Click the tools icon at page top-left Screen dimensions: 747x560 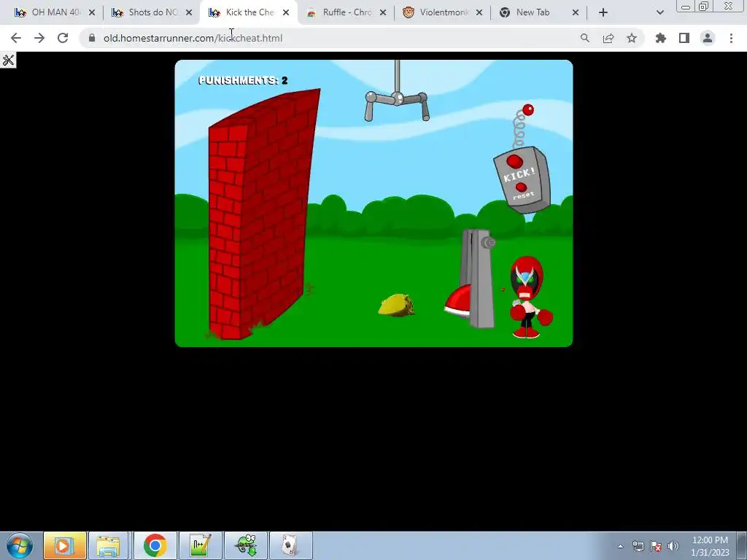point(8,60)
